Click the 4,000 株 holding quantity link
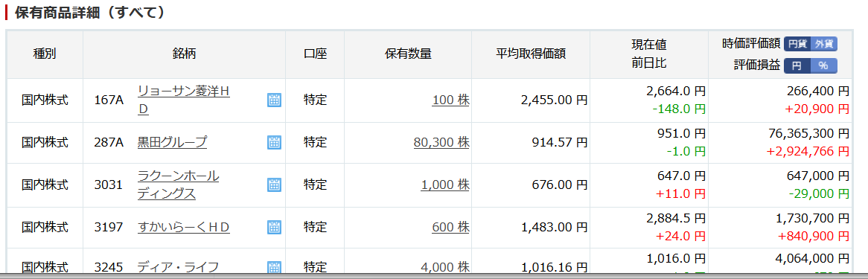This screenshot has height=279, width=868. click(x=445, y=267)
